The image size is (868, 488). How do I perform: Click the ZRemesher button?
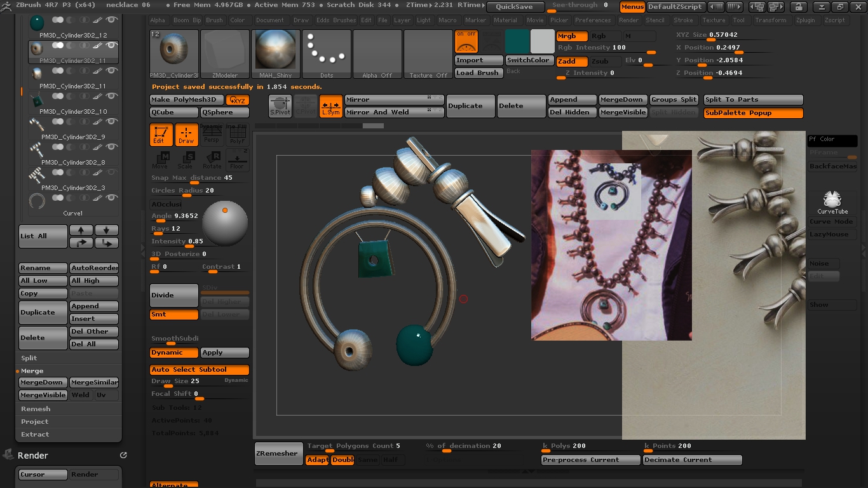(x=277, y=453)
